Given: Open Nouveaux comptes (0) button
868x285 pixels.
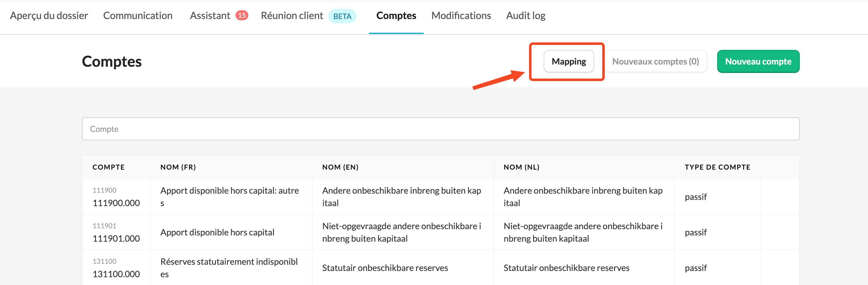Looking at the screenshot, I should pos(656,61).
